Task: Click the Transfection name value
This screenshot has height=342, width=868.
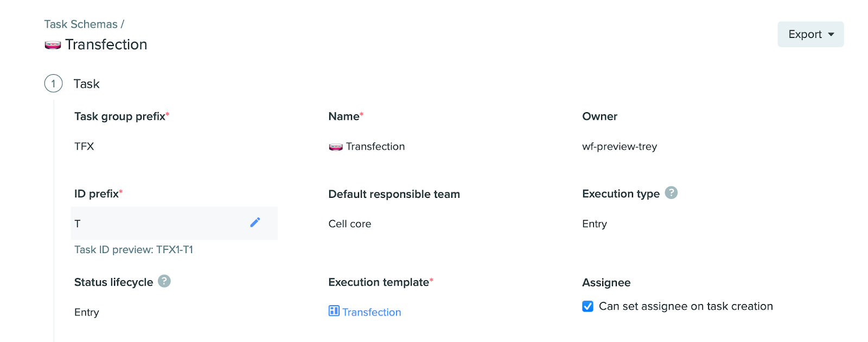Action: 375,146
